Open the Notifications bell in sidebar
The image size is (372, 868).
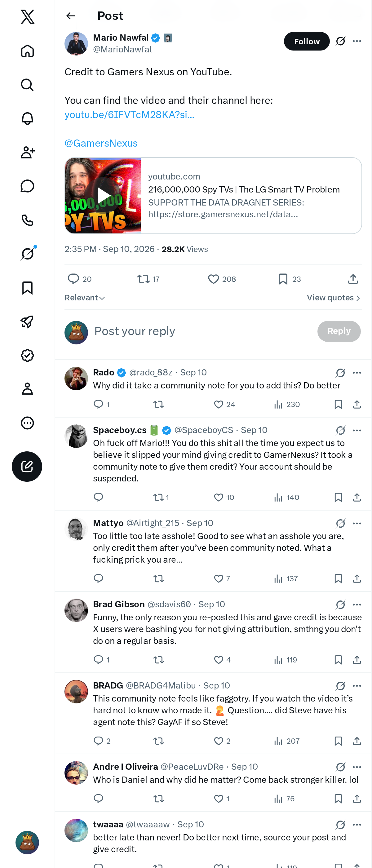(27, 119)
